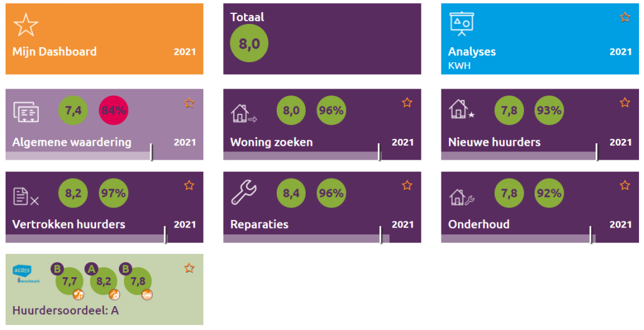Click the Aedes benchmark logo
This screenshot has height=330, width=644.
tap(26, 272)
